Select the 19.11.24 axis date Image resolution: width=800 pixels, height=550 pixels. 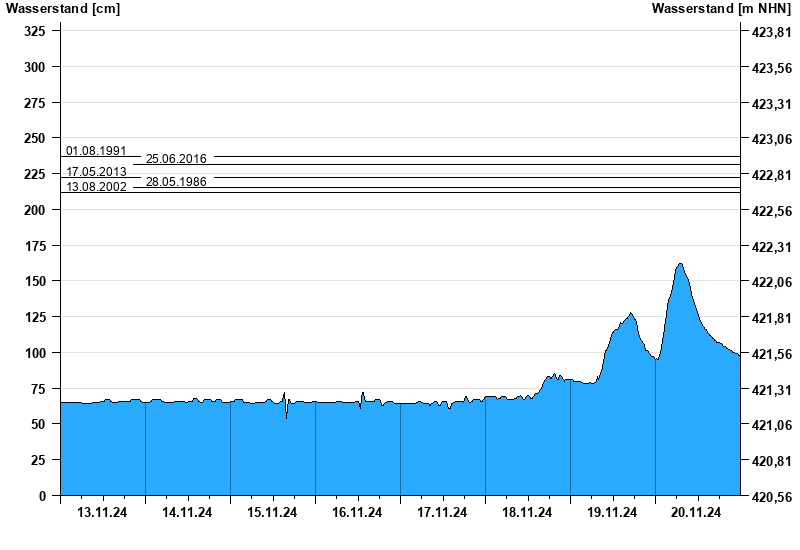(x=612, y=512)
